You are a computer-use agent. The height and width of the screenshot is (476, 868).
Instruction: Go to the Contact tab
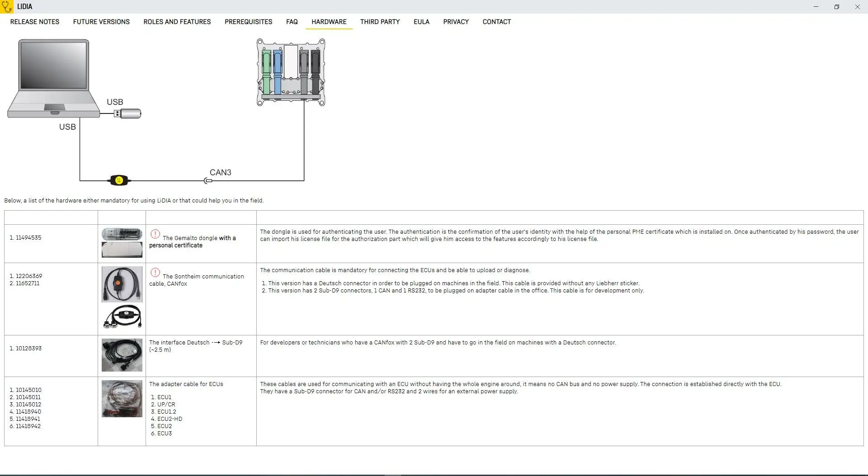click(x=497, y=22)
